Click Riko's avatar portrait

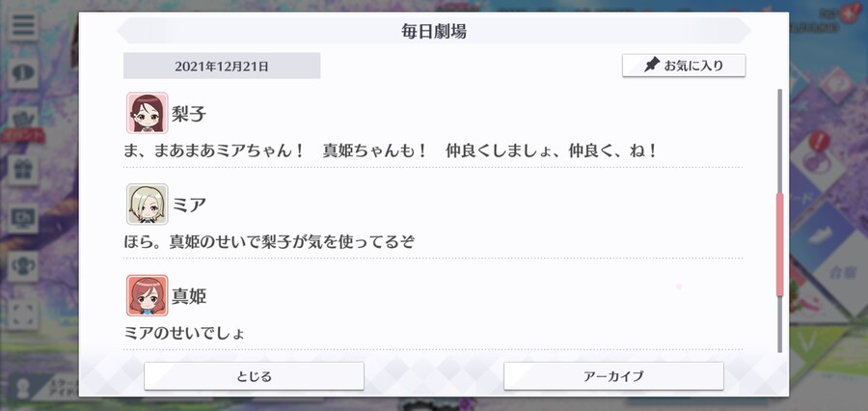[x=147, y=113]
